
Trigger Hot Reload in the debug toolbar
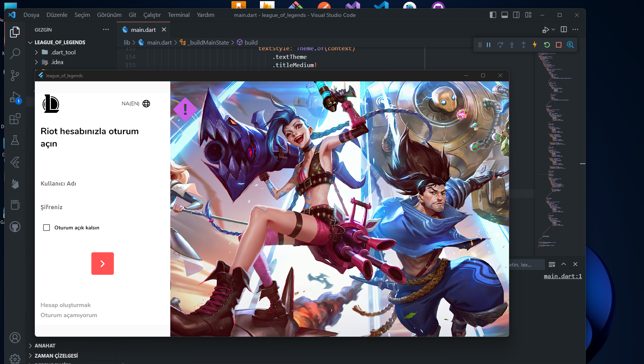pos(534,45)
